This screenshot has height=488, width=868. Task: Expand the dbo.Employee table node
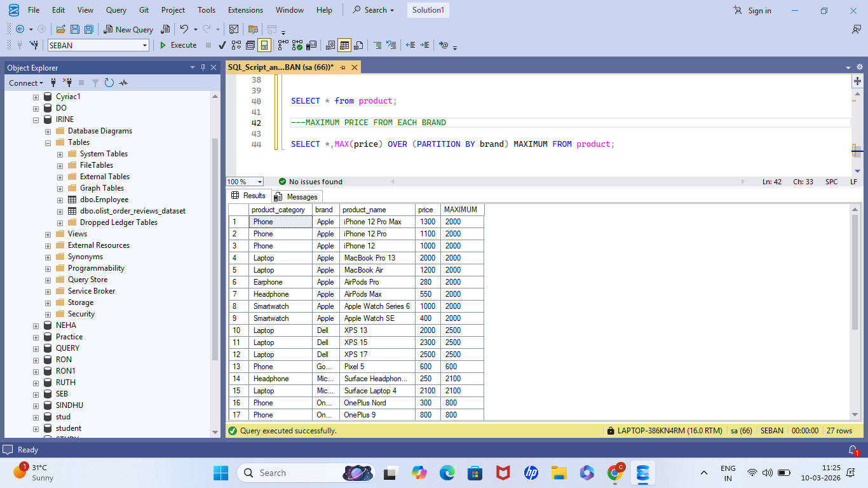click(x=60, y=200)
